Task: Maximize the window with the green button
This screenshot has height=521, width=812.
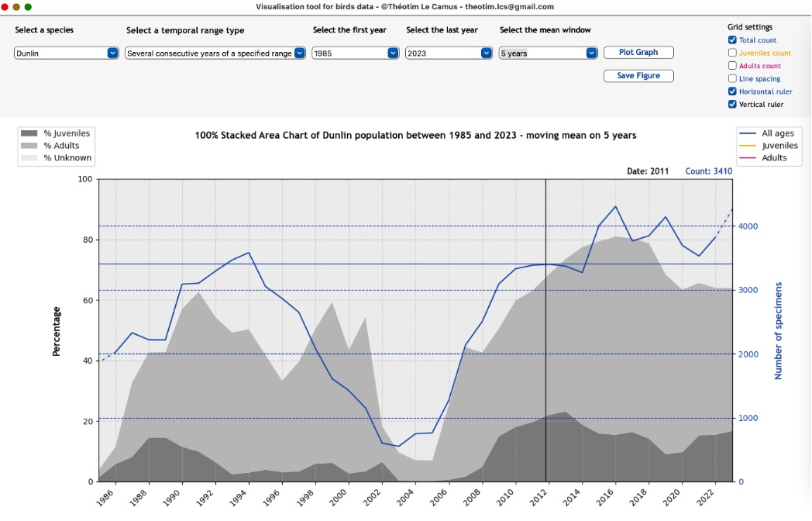Action: (28, 7)
